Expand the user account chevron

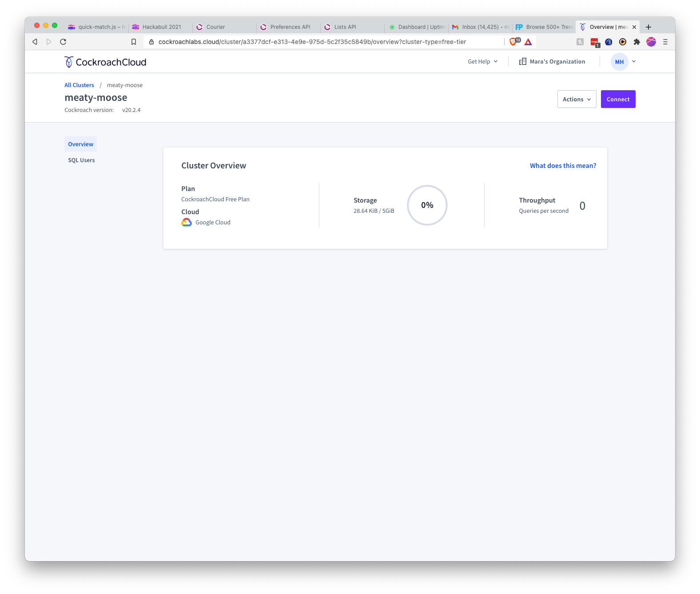[x=634, y=62]
